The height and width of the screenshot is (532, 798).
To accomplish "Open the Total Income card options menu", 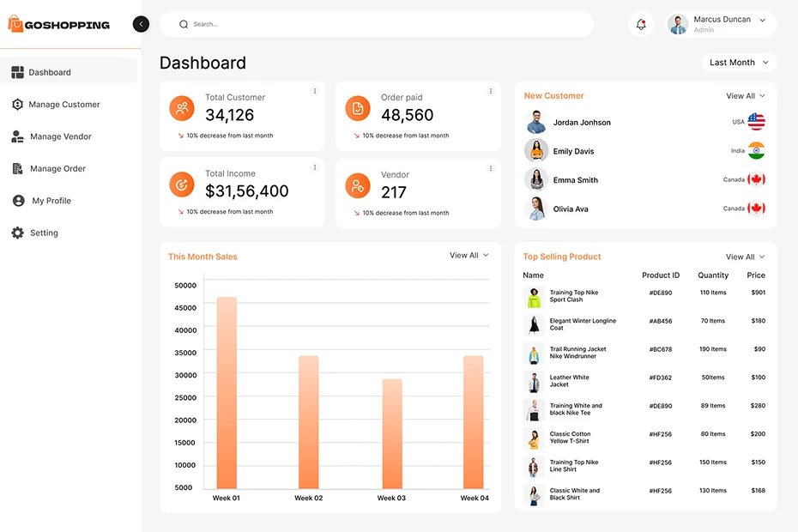I will coord(315,166).
